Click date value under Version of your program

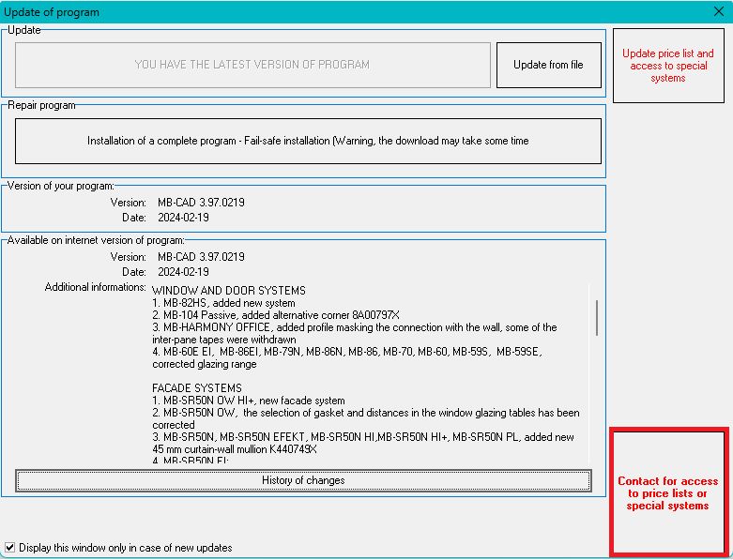coord(183,217)
